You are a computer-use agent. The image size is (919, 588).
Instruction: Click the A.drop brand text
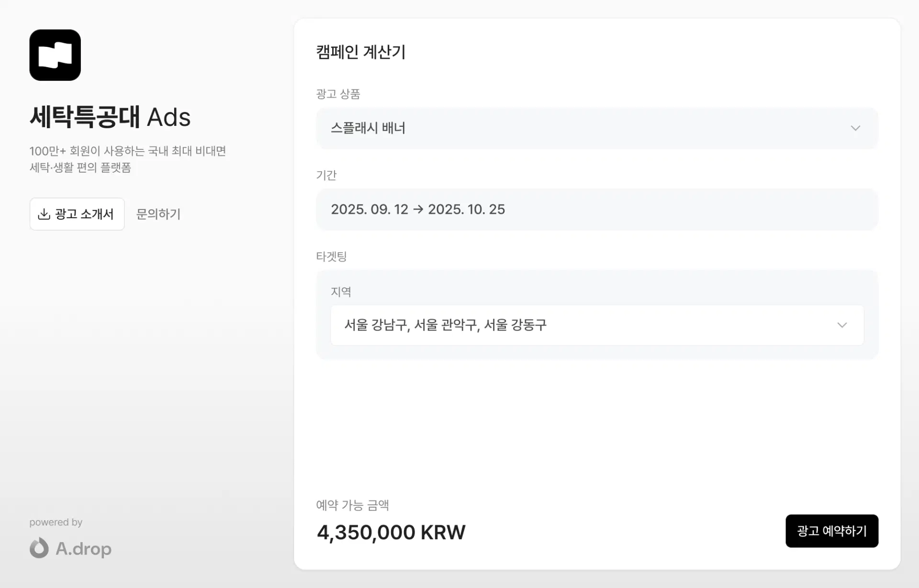click(84, 549)
